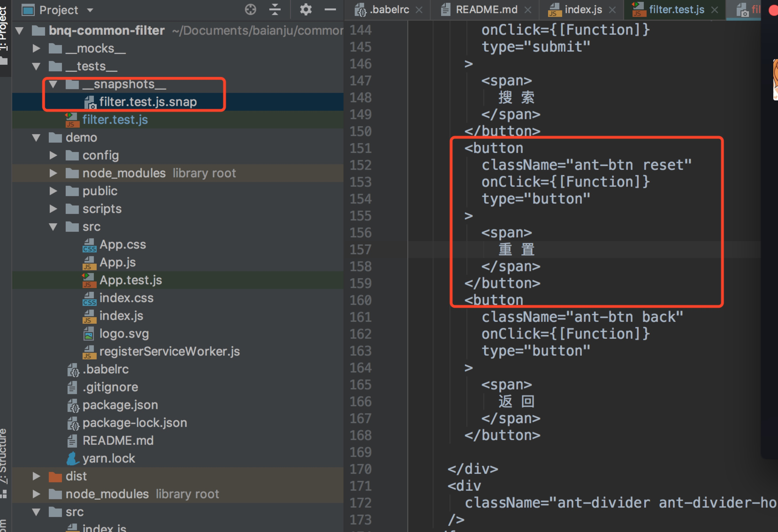Close the README.md tab
Image resolution: width=778 pixels, height=532 pixels.
(528, 10)
